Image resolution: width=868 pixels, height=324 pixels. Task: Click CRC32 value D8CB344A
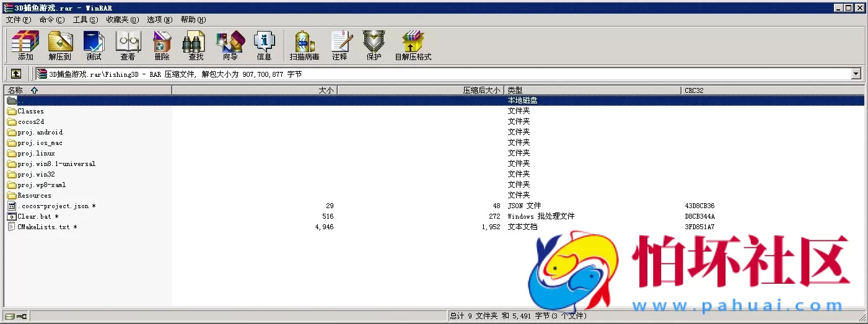[x=699, y=216]
